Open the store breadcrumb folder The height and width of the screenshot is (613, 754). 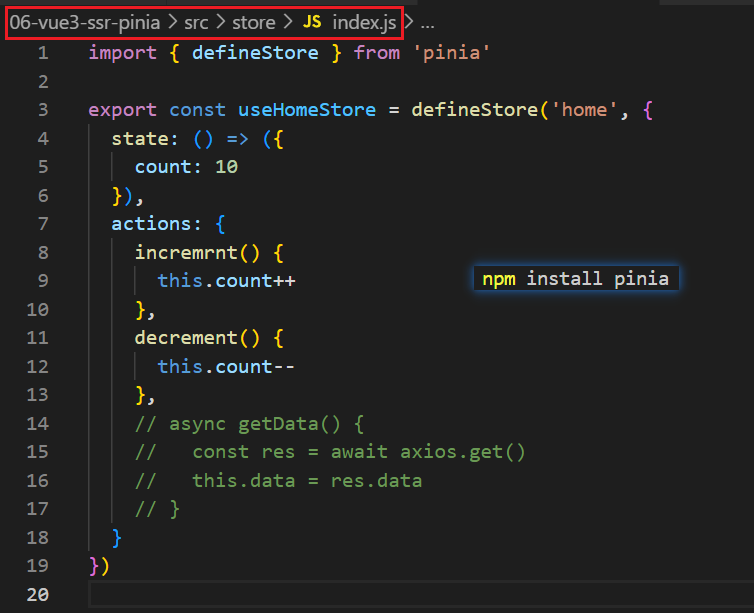(254, 23)
